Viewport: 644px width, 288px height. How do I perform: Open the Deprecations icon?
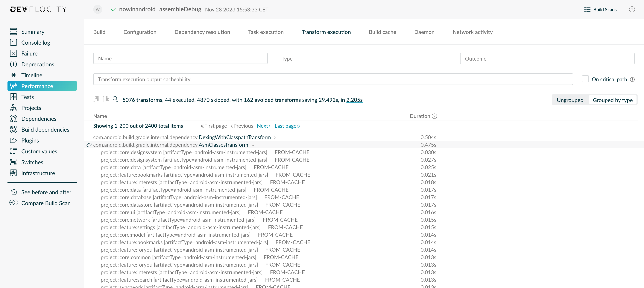tap(13, 64)
